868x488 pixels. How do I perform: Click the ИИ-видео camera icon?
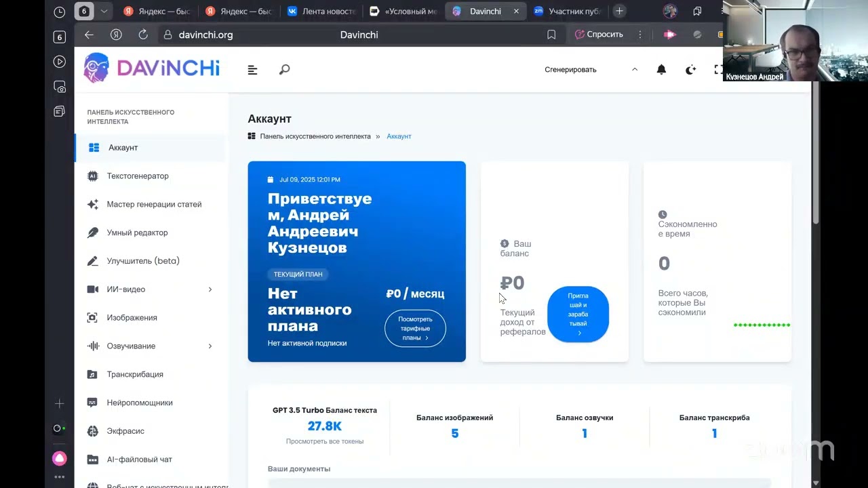tap(93, 289)
